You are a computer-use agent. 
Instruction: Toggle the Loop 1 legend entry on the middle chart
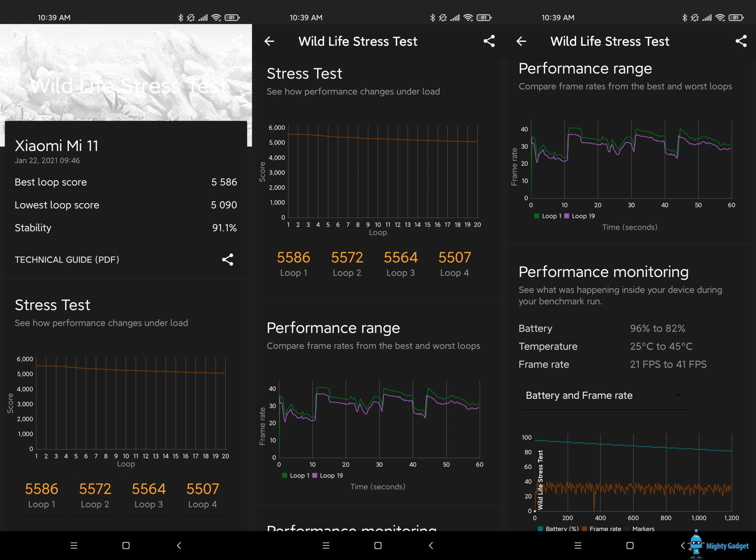click(x=296, y=475)
